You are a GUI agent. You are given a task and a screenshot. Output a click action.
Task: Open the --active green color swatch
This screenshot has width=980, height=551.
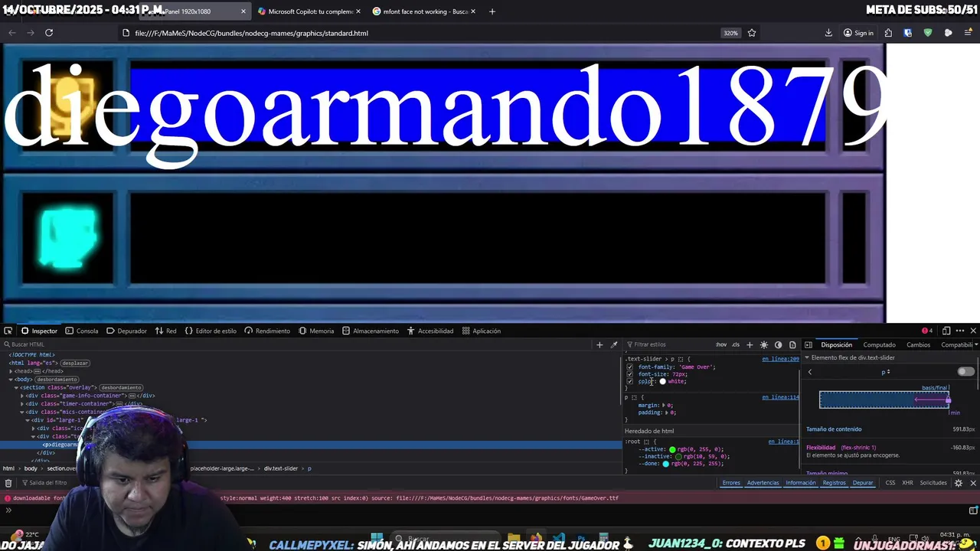[672, 449]
